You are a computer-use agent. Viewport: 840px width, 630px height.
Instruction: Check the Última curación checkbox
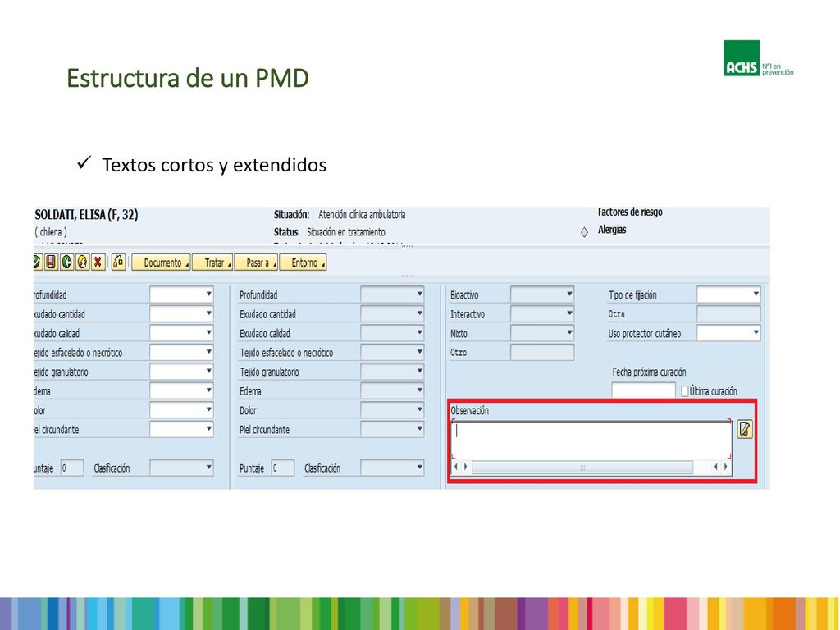point(684,391)
